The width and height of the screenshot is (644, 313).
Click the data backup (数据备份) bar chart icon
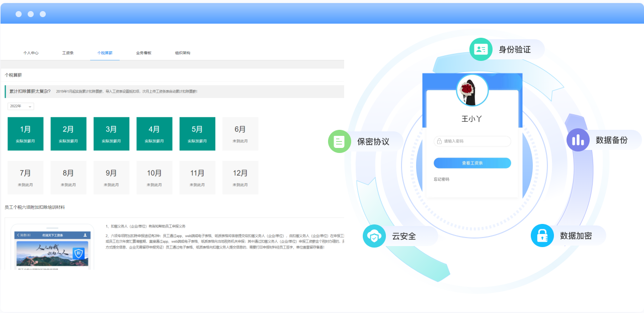[x=578, y=140]
